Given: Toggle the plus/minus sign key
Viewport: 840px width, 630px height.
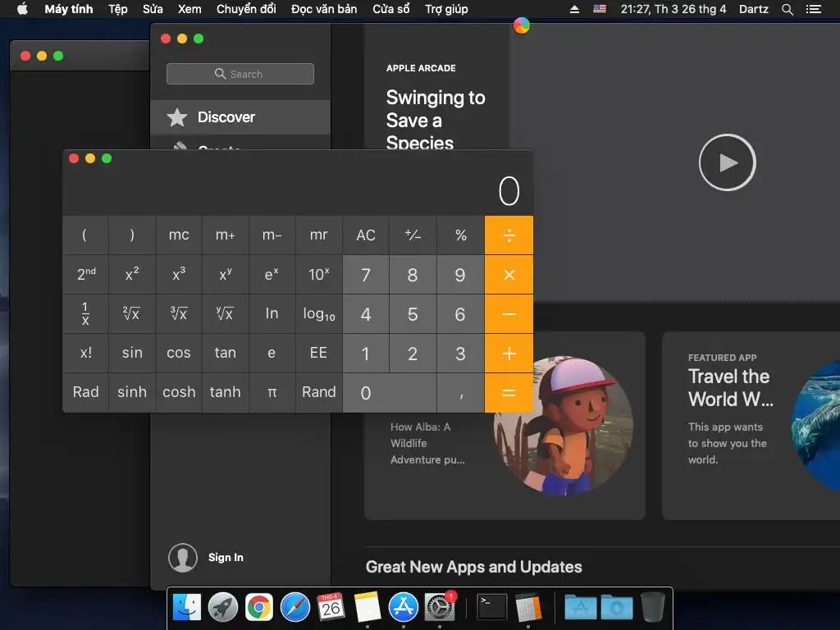Looking at the screenshot, I should [413, 235].
